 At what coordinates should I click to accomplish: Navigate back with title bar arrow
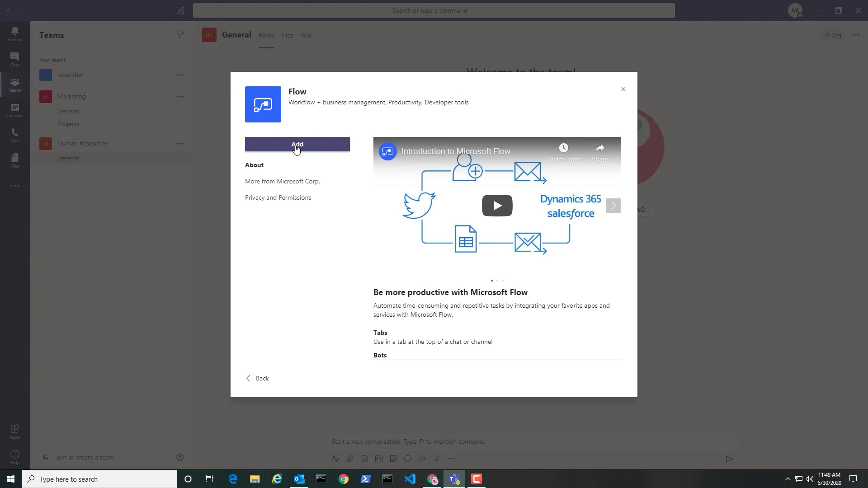coord(9,10)
